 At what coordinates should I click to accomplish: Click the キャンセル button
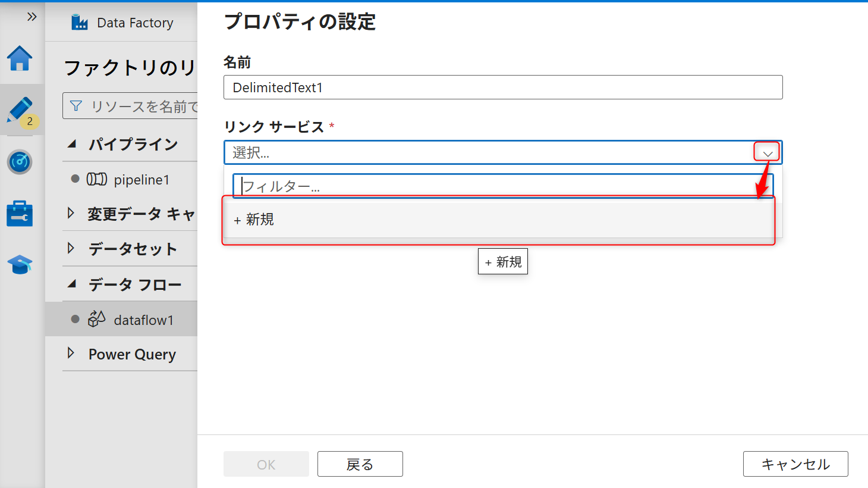pos(795,464)
